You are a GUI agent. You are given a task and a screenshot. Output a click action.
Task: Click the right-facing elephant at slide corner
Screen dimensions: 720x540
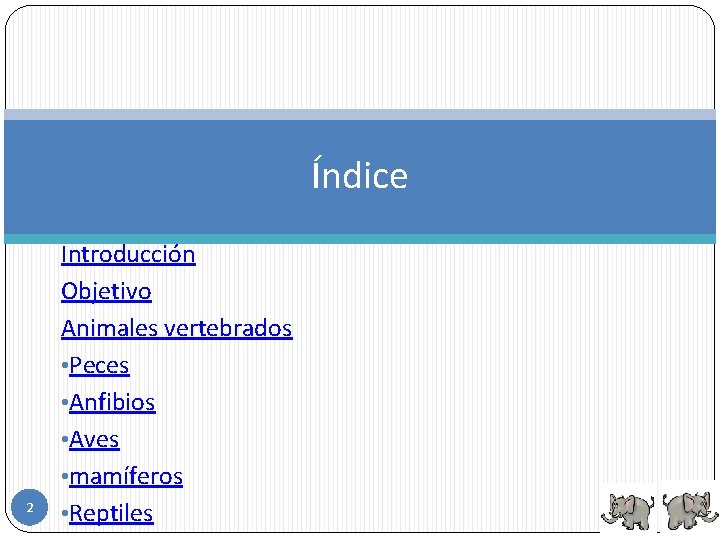click(690, 509)
